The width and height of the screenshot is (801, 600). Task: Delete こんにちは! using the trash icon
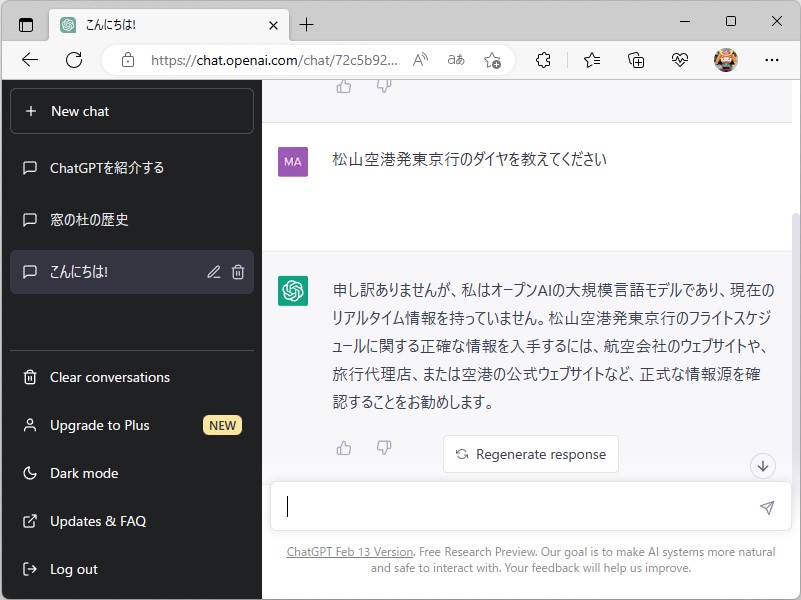(x=238, y=271)
